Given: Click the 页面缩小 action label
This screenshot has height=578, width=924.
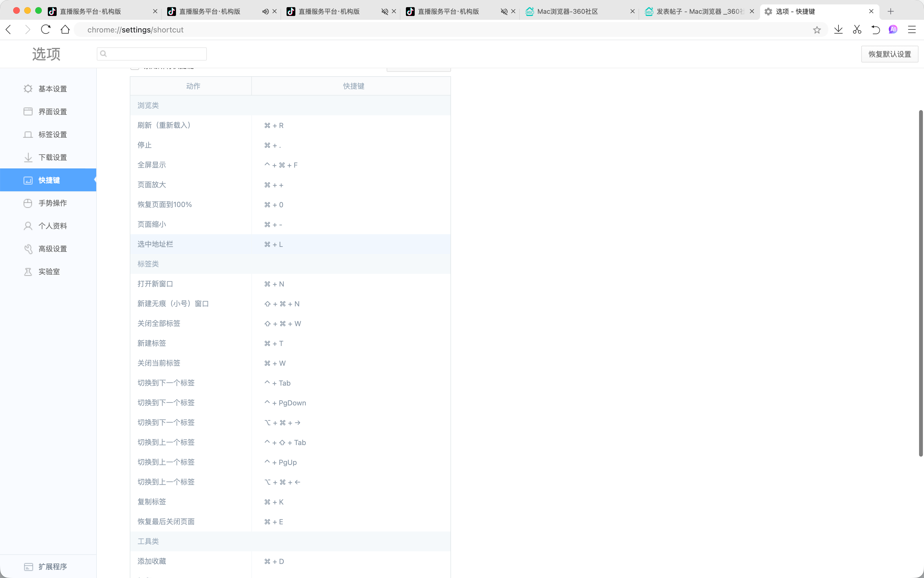Looking at the screenshot, I should (152, 224).
